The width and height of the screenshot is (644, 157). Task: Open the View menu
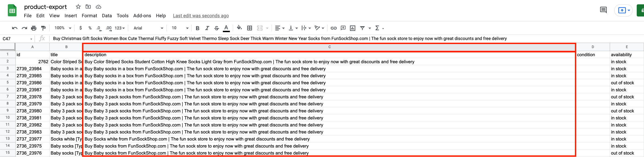coord(54,16)
